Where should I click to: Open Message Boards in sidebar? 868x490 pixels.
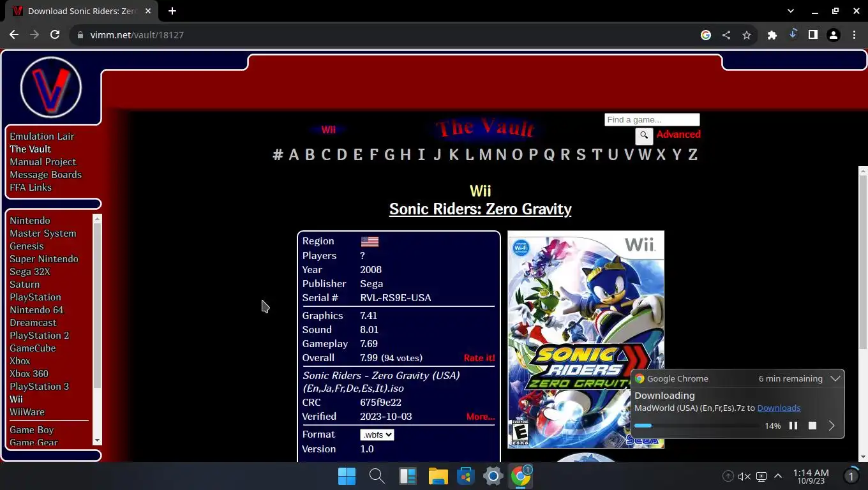coord(45,174)
